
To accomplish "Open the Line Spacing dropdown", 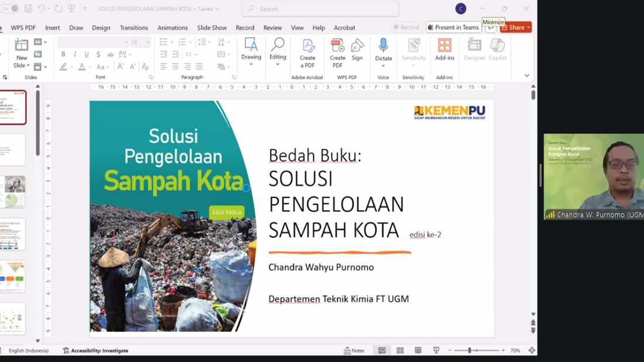I will (204, 42).
